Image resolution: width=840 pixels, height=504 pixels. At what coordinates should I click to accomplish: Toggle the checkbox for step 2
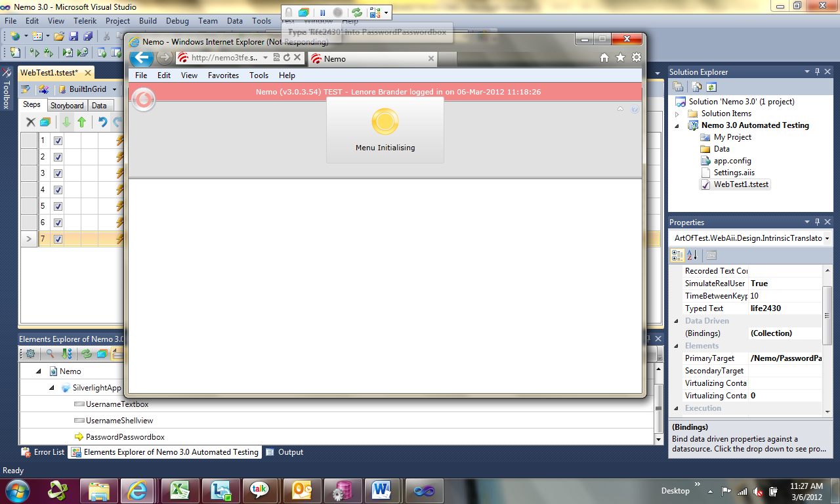(58, 157)
